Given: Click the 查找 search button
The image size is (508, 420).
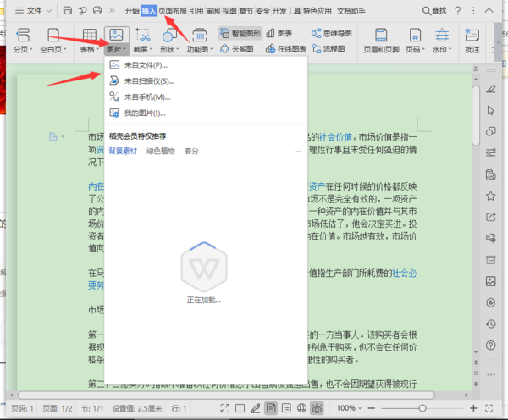Looking at the screenshot, I should [434, 11].
